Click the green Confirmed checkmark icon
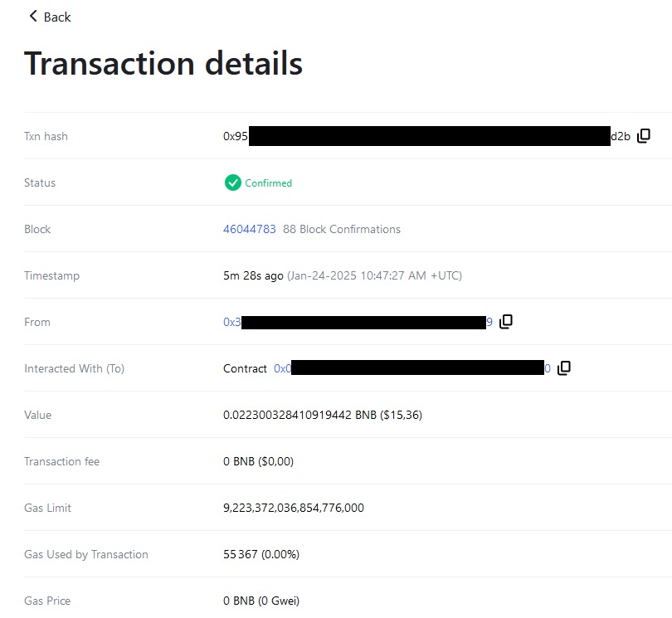The image size is (672, 618). (x=232, y=182)
